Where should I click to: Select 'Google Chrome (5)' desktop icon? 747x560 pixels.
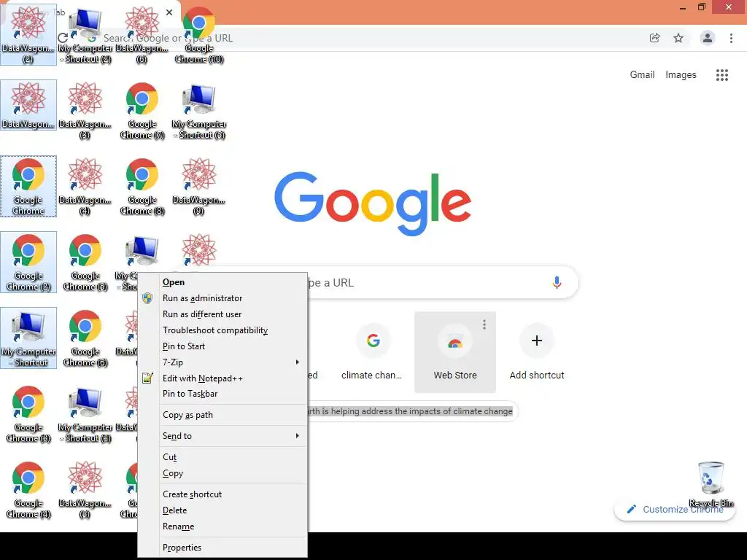(85, 262)
